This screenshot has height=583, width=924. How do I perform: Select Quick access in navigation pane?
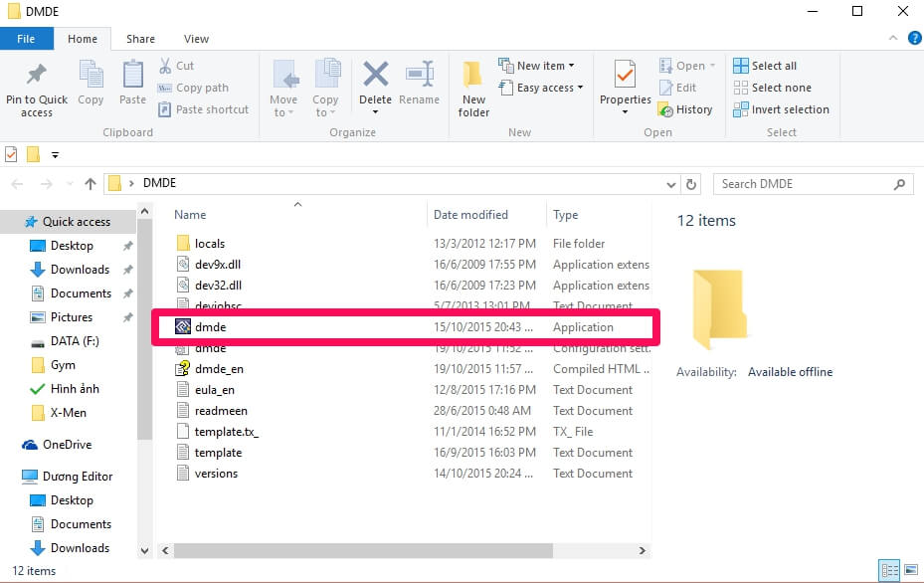[x=76, y=222]
